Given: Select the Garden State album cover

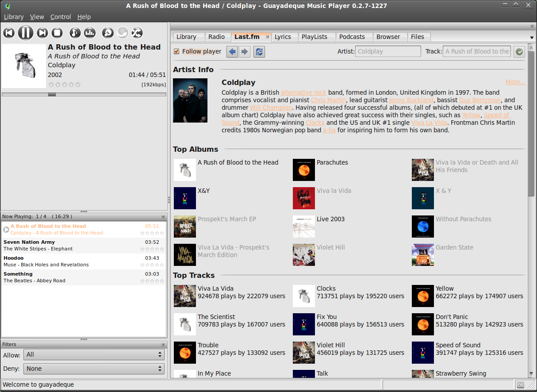Looking at the screenshot, I should click(423, 255).
